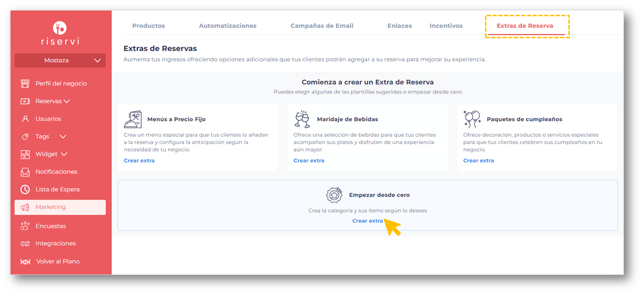Select the Extras de Reserva tab
Image resolution: width=644 pixels, height=295 pixels.
click(525, 26)
